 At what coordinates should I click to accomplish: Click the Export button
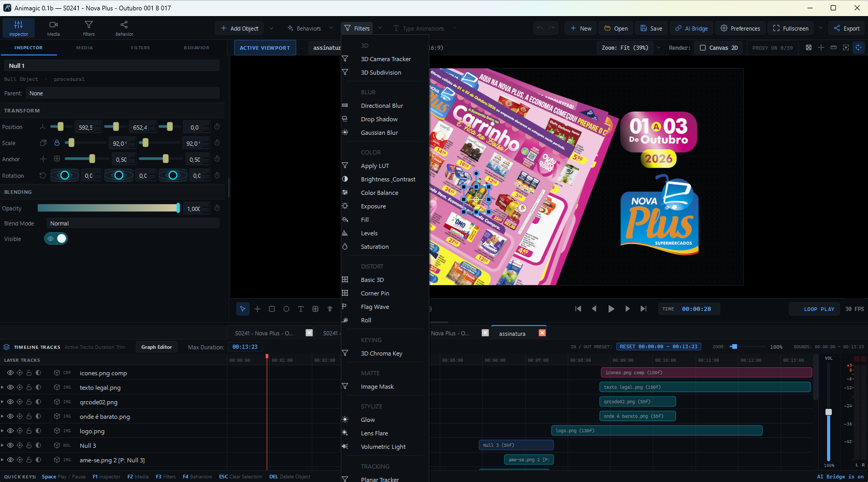point(847,29)
